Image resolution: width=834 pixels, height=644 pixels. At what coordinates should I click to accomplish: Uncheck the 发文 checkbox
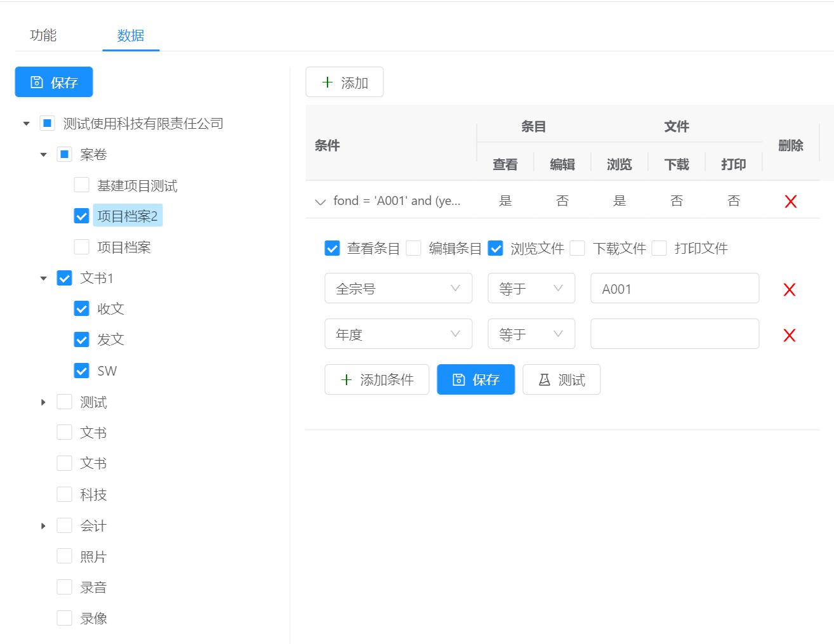(x=81, y=339)
